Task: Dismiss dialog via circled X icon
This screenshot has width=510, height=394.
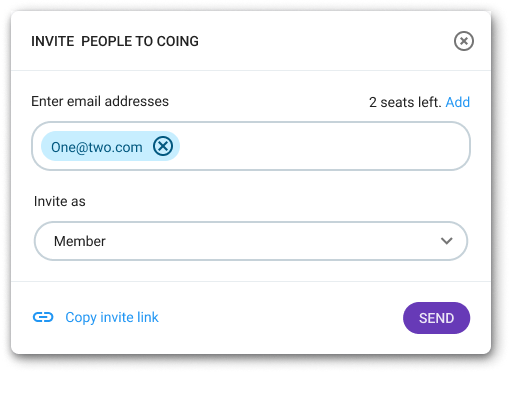Action: coord(463,41)
